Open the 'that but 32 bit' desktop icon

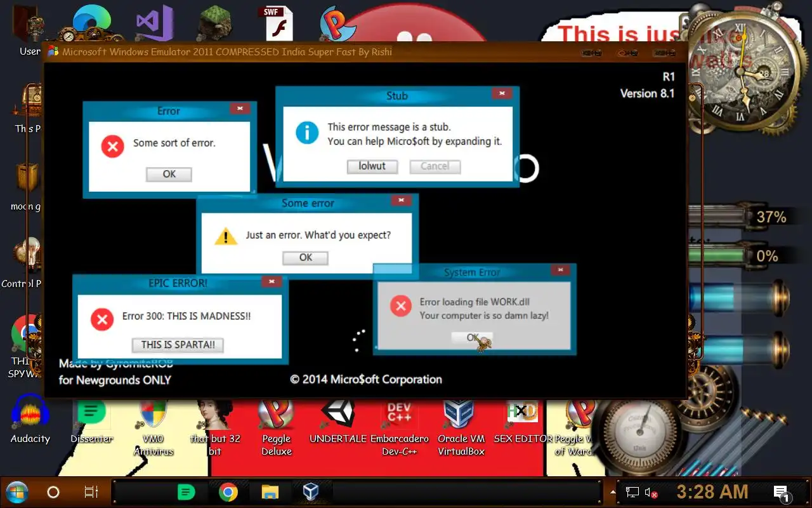[x=215, y=427]
